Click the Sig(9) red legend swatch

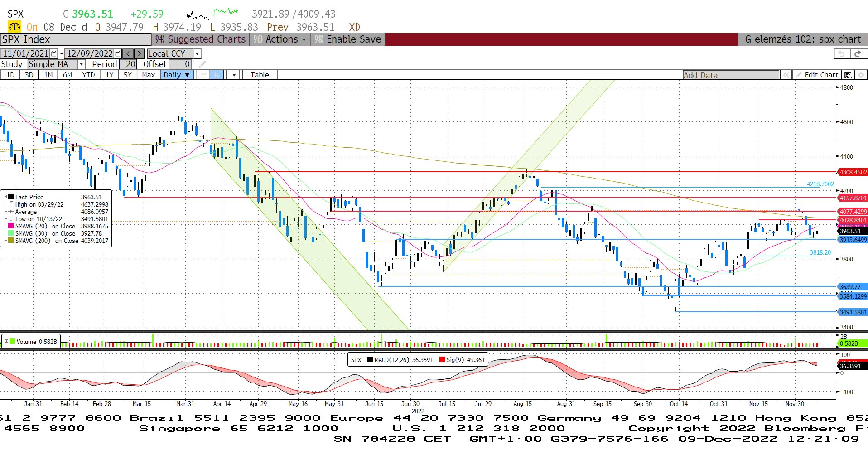tap(442, 360)
